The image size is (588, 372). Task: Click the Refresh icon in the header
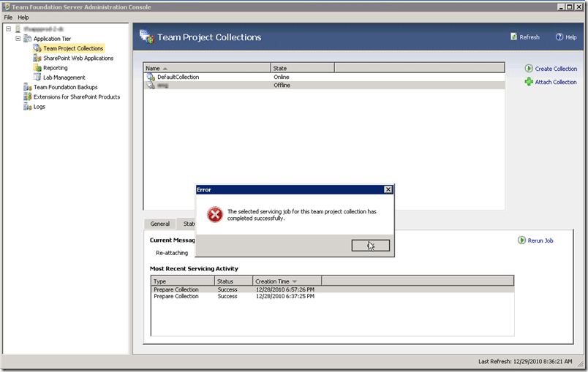click(x=513, y=37)
